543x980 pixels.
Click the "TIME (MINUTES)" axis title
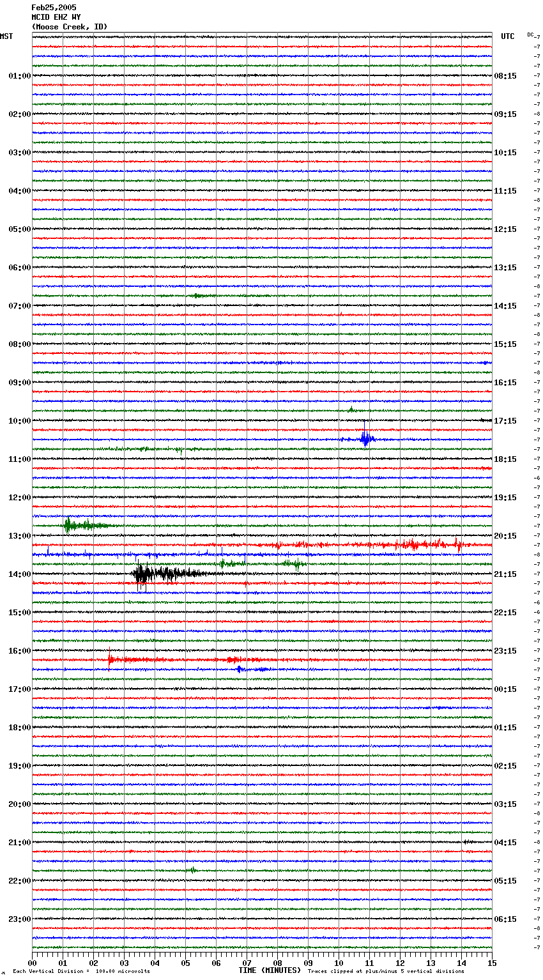(x=270, y=970)
